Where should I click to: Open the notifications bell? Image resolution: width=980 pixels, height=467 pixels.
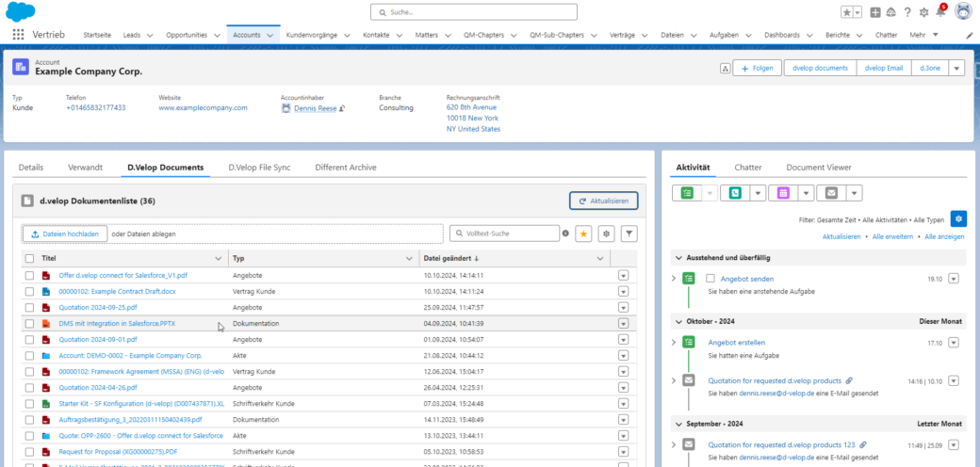click(939, 12)
